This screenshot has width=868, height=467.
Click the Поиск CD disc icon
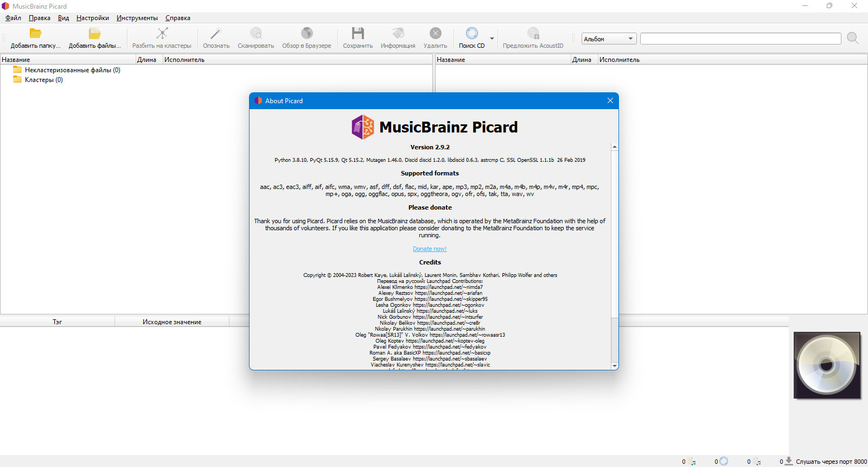pos(472,34)
